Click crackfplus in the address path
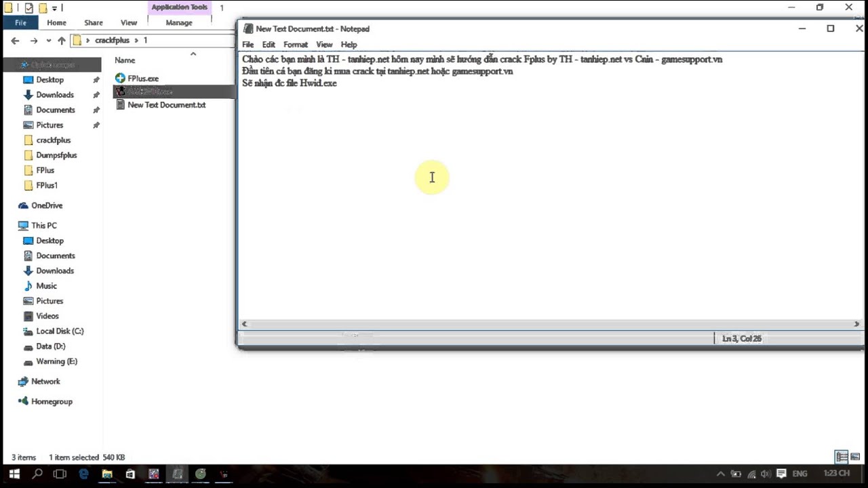This screenshot has height=488, width=868. pyautogui.click(x=112, y=41)
